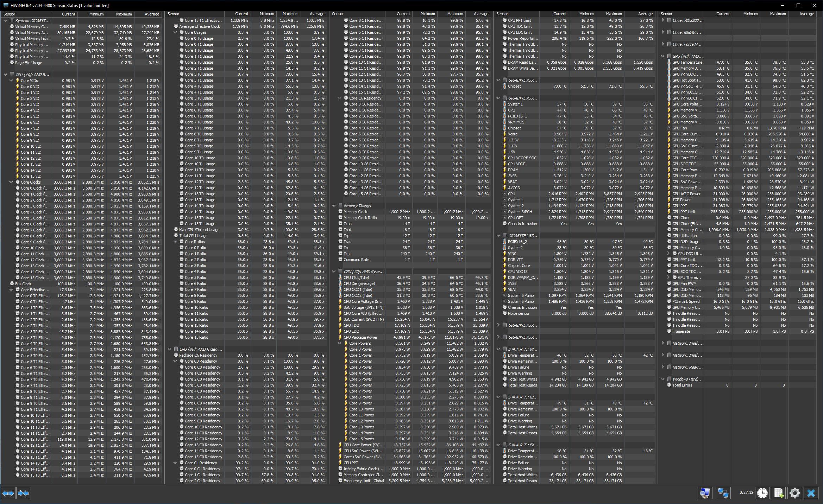823x504 pixels.
Task: Click the thermometer icon beside GPU Temperature
Action: click(669, 62)
